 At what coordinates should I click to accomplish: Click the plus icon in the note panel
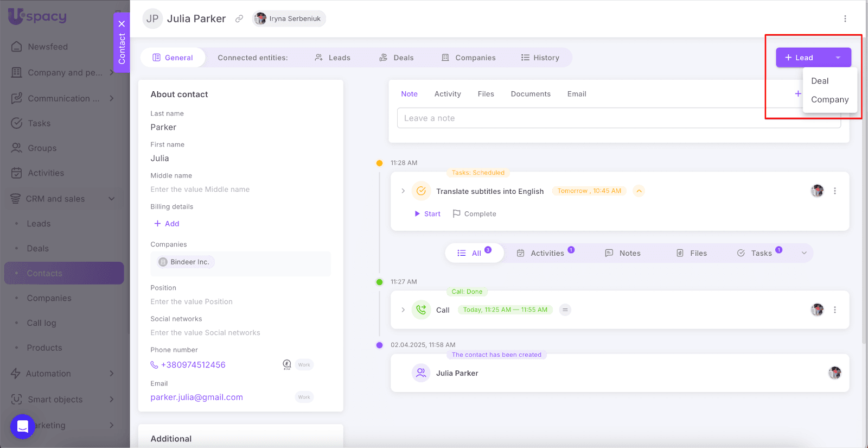point(797,94)
